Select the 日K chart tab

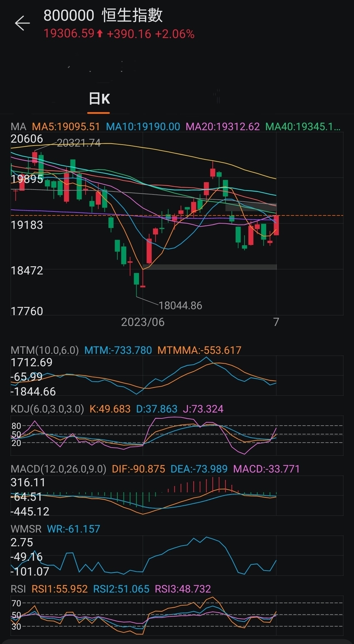(99, 99)
